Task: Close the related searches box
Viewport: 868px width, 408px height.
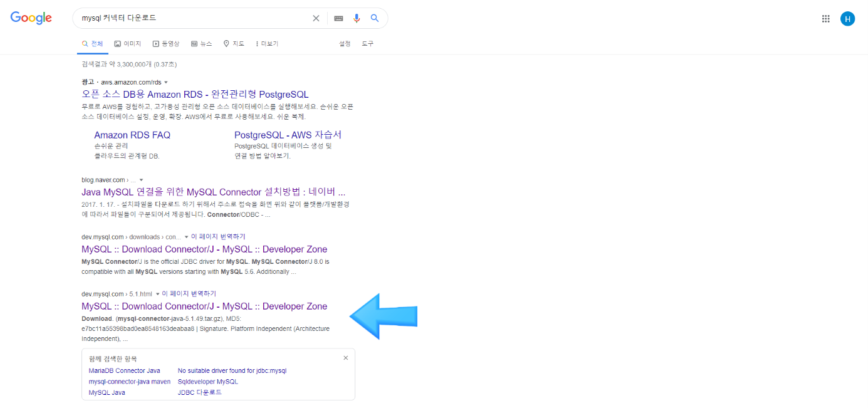Action: point(345,358)
